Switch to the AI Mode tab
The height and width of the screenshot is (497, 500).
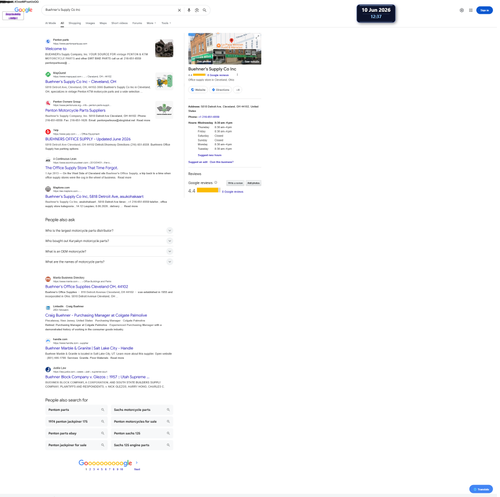[x=51, y=23]
